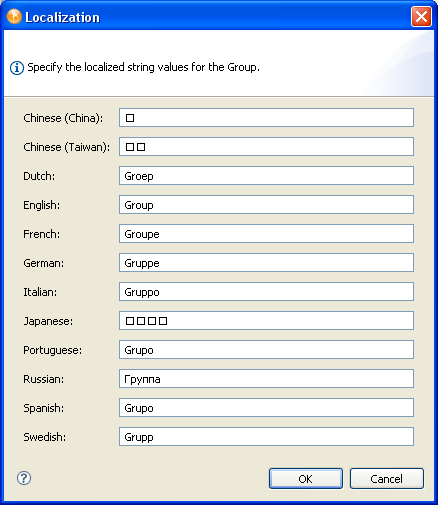Click the Dutch field containing Groep

coord(266,175)
